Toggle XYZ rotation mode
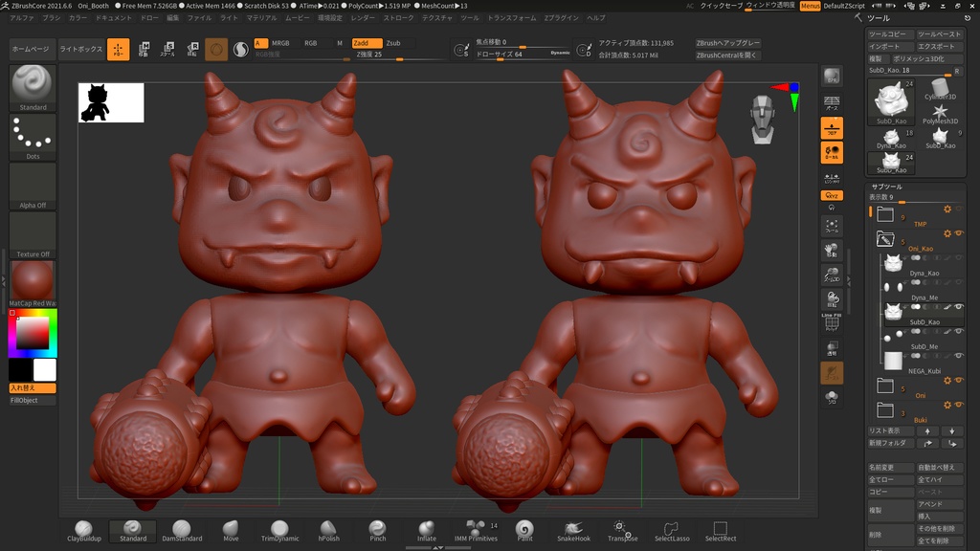The width and height of the screenshot is (980, 551). click(832, 195)
